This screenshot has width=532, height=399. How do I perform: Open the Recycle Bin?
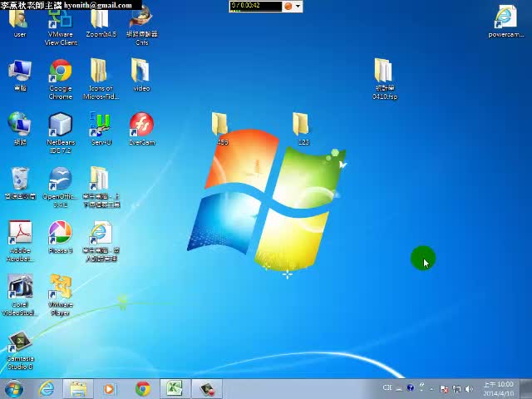pyautogui.click(x=20, y=183)
